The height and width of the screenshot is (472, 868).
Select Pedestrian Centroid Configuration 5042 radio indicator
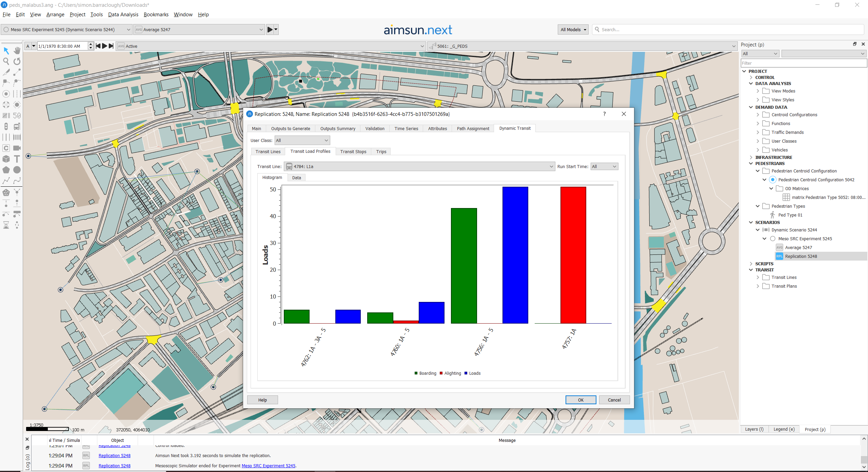coord(773,180)
